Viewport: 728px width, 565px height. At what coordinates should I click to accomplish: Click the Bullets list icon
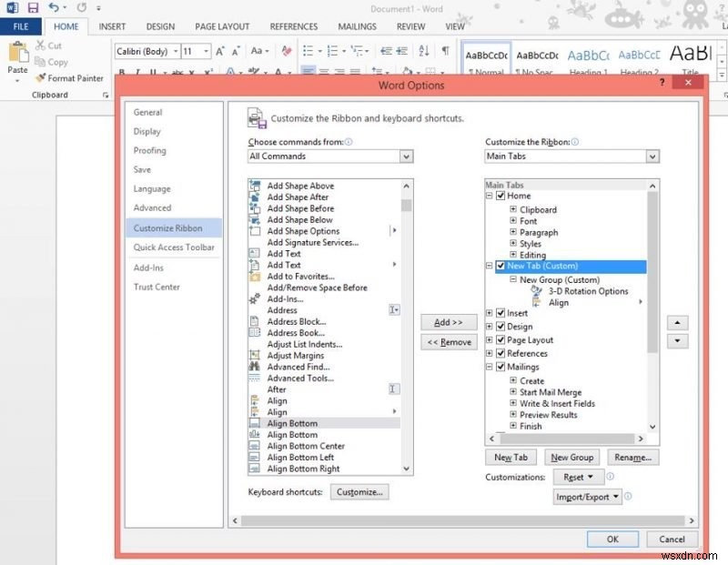(x=307, y=50)
